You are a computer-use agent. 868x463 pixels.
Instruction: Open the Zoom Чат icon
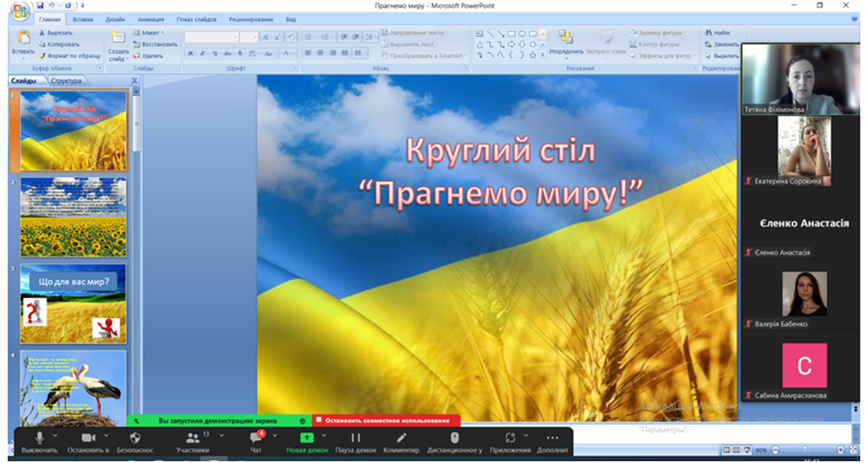[x=256, y=438]
